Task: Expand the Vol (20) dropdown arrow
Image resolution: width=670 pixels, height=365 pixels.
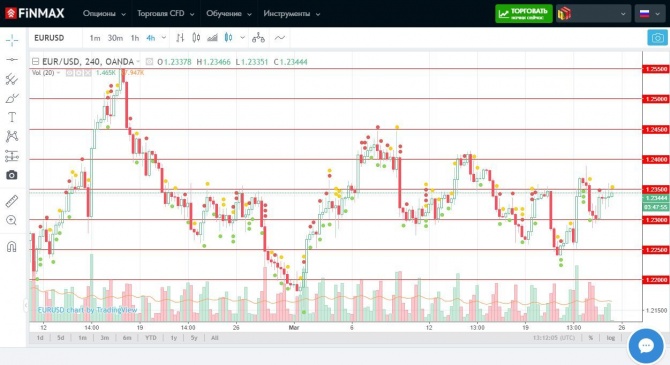Action: [x=59, y=73]
